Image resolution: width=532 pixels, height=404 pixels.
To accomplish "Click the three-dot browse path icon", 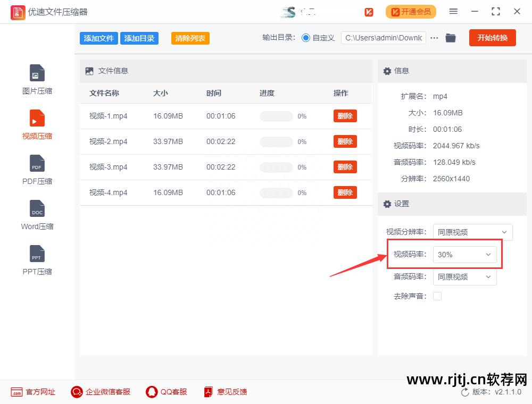I will point(435,38).
